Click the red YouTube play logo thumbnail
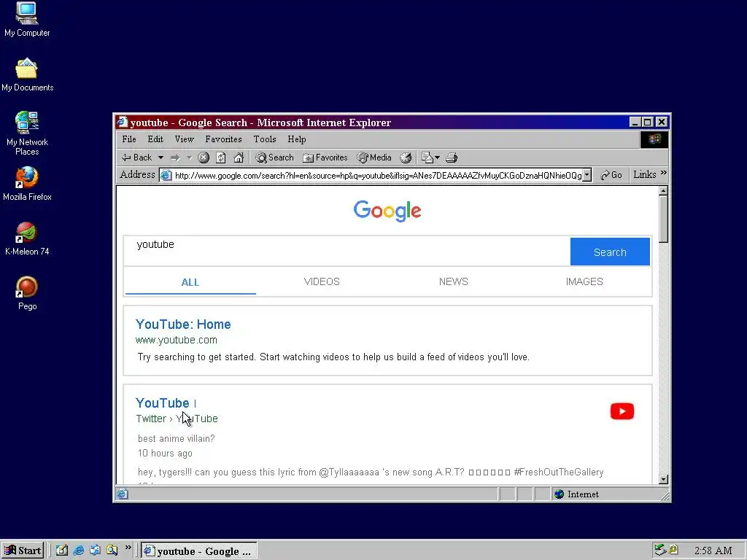The width and height of the screenshot is (747, 560). tap(622, 411)
